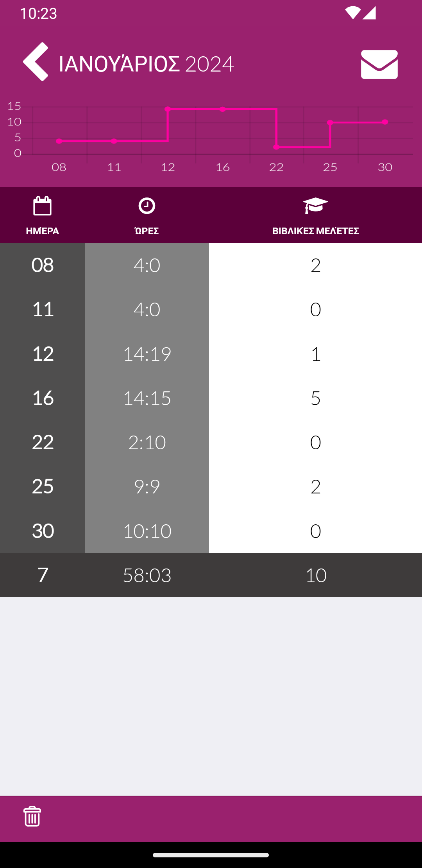Screen dimensions: 422x868
Task: Select the day 16 row
Action: tap(211, 398)
